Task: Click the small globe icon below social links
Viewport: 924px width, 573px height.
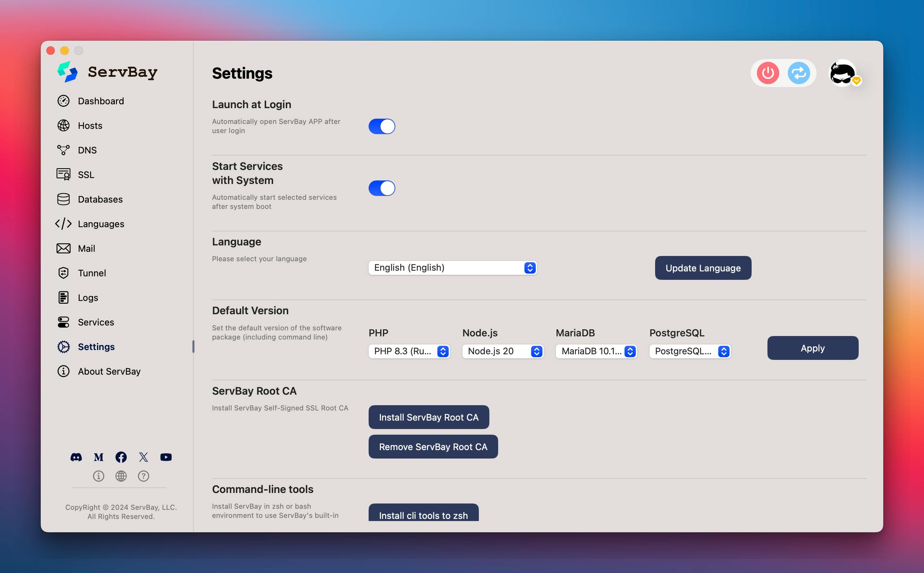Action: click(x=121, y=476)
